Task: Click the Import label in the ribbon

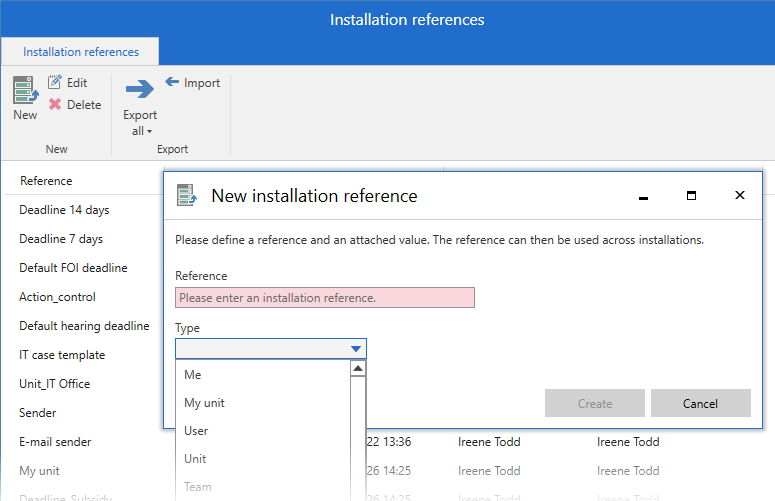Action: 202,83
